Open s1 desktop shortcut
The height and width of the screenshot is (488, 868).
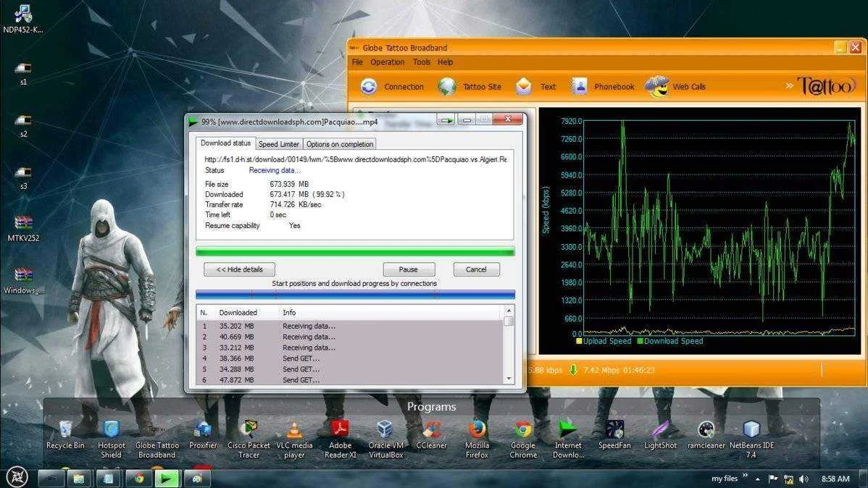pyautogui.click(x=22, y=74)
